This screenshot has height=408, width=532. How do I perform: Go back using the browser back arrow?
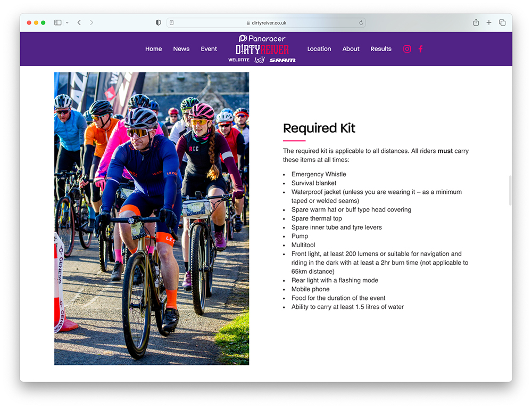pyautogui.click(x=79, y=23)
